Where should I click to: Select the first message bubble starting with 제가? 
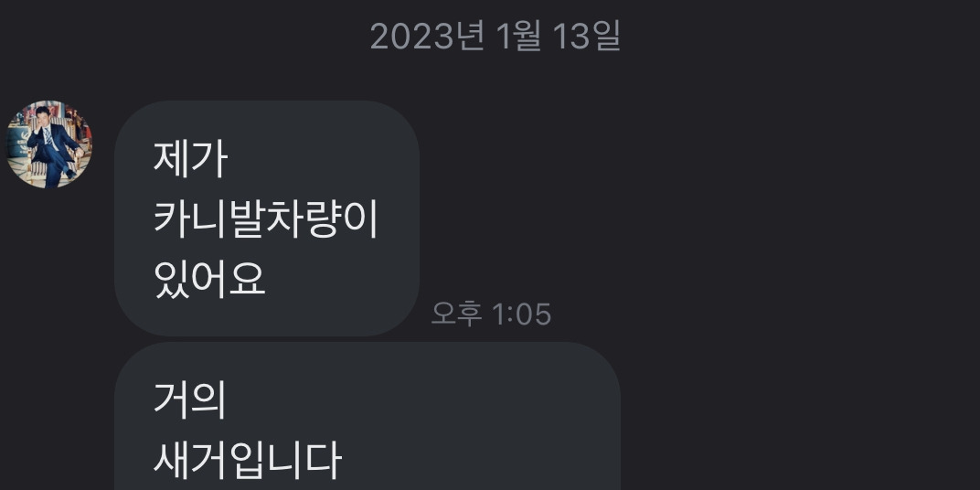point(267,218)
